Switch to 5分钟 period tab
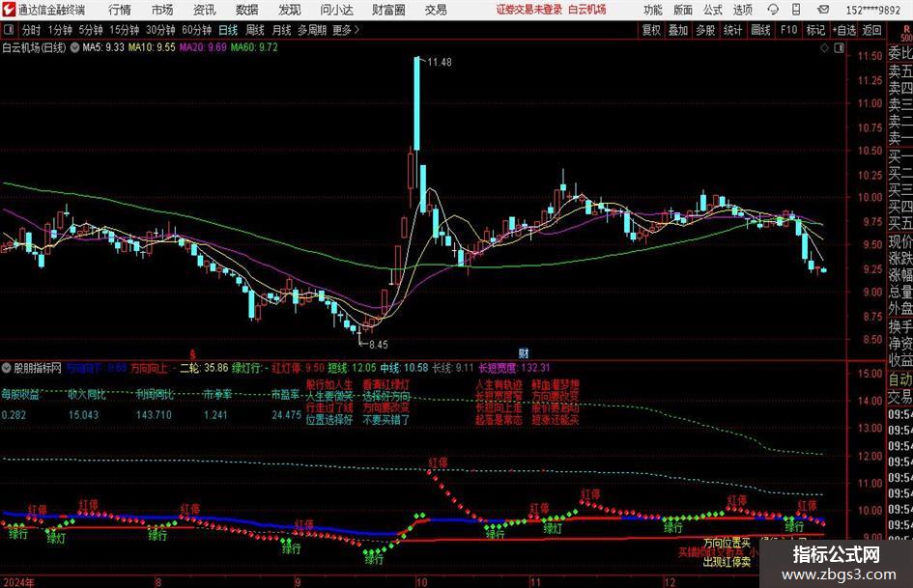Image resolution: width=913 pixels, height=588 pixels. [x=91, y=30]
